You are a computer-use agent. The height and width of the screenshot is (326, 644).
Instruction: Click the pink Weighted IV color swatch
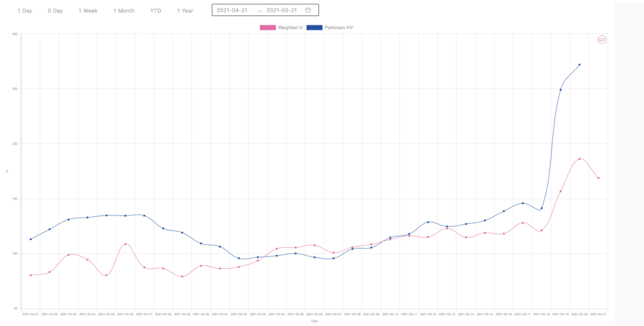coord(267,27)
